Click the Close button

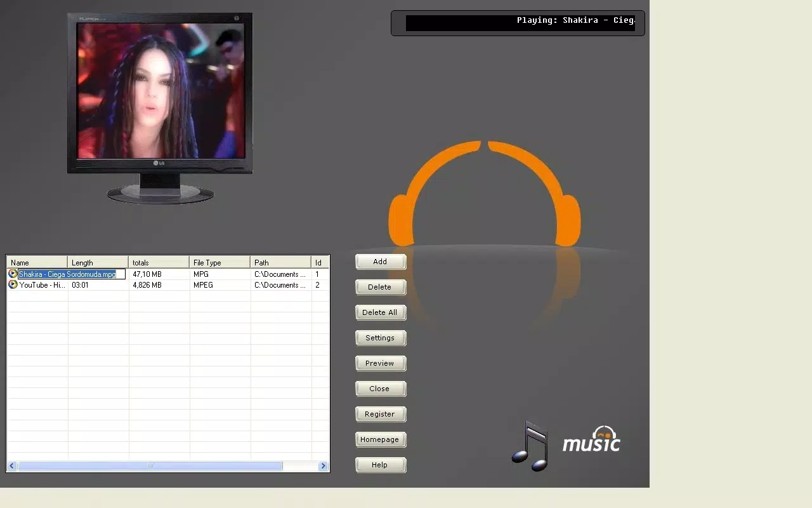tap(380, 389)
